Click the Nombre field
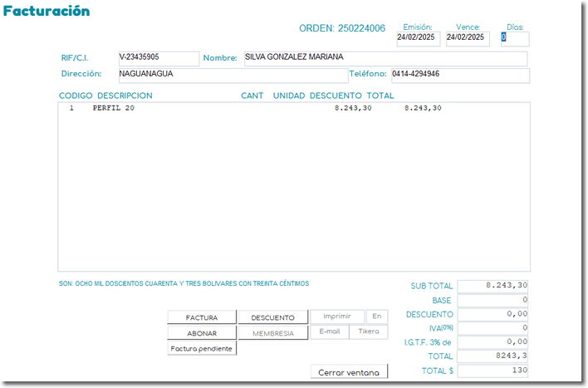The height and width of the screenshot is (388, 588). 384,58
